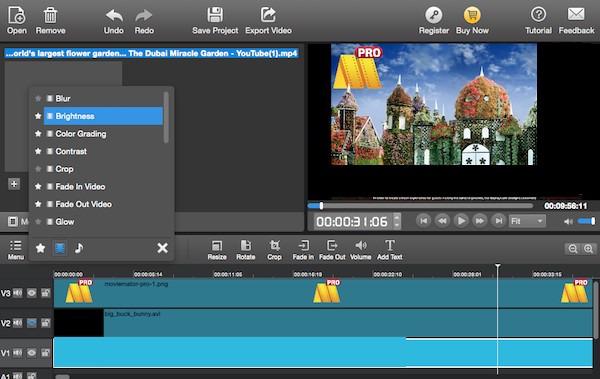Pick the Glow filter
Screen dimensions: 600x379
(103, 222)
